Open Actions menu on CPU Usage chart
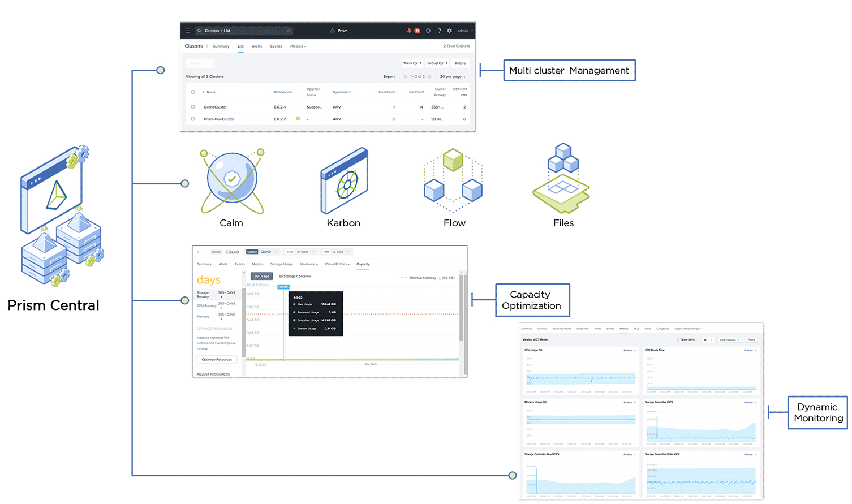Viewport: 852px width, 504px height. pos(629,350)
